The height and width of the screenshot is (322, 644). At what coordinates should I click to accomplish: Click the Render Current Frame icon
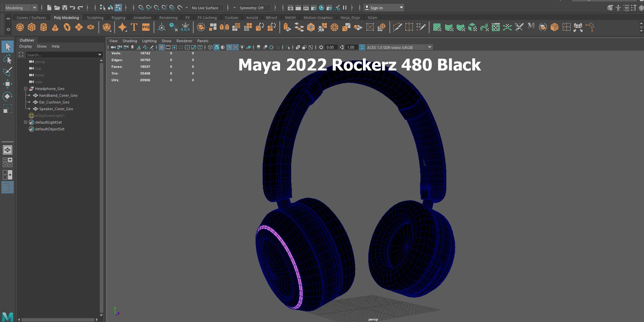click(298, 7)
